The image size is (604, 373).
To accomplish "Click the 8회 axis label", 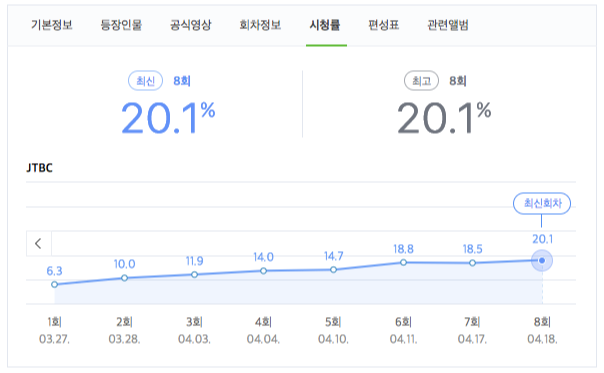I will pos(542,322).
